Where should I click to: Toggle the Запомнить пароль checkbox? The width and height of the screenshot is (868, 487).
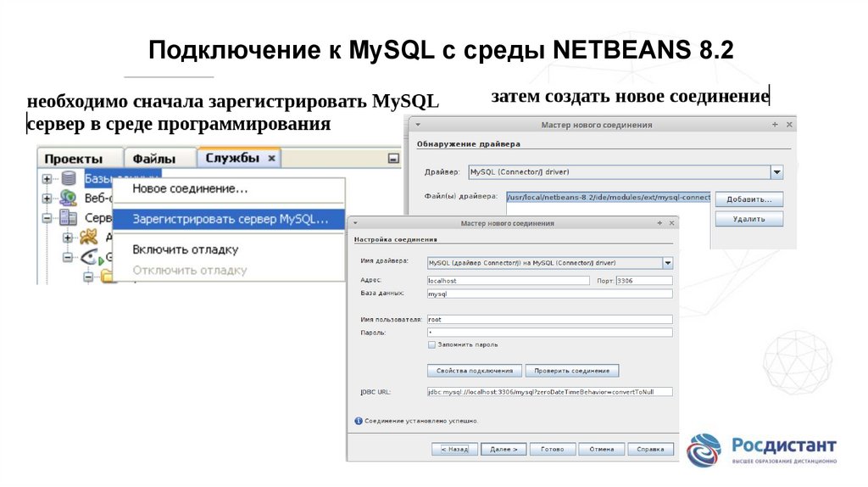pos(431,344)
